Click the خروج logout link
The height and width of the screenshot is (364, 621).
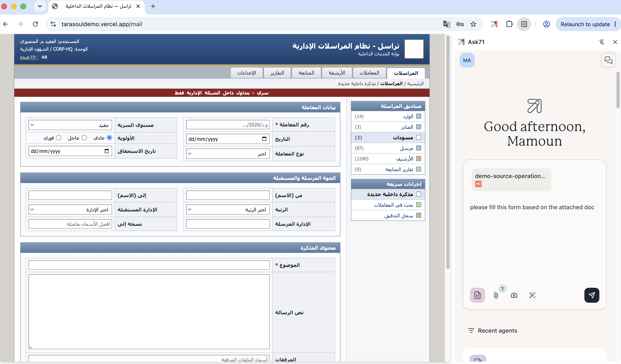tap(25, 57)
